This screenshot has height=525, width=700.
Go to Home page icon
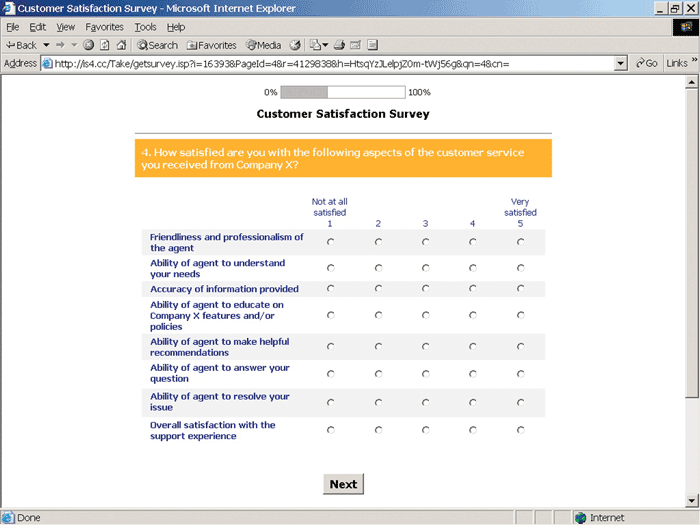[x=121, y=45]
